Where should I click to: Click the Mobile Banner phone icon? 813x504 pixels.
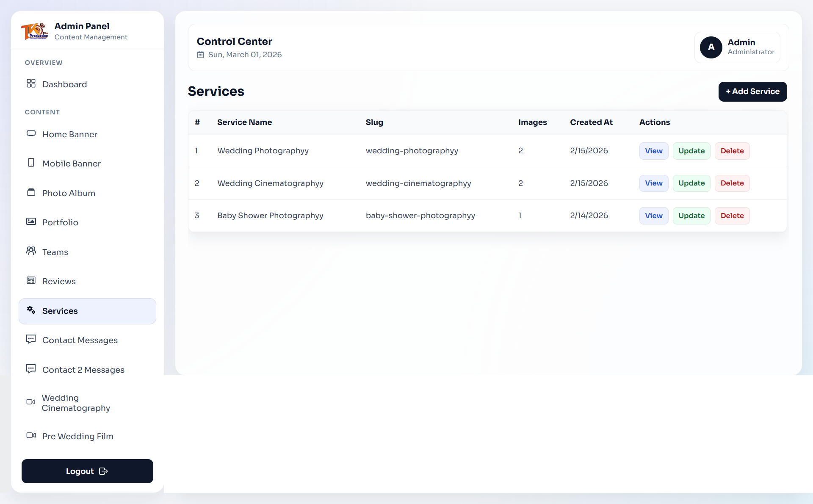click(31, 163)
